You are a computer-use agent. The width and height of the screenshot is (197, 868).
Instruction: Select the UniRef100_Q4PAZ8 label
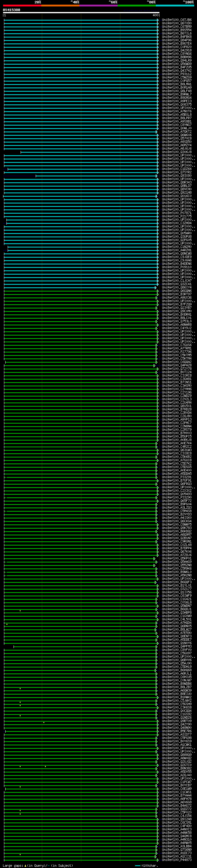(177, 365)
